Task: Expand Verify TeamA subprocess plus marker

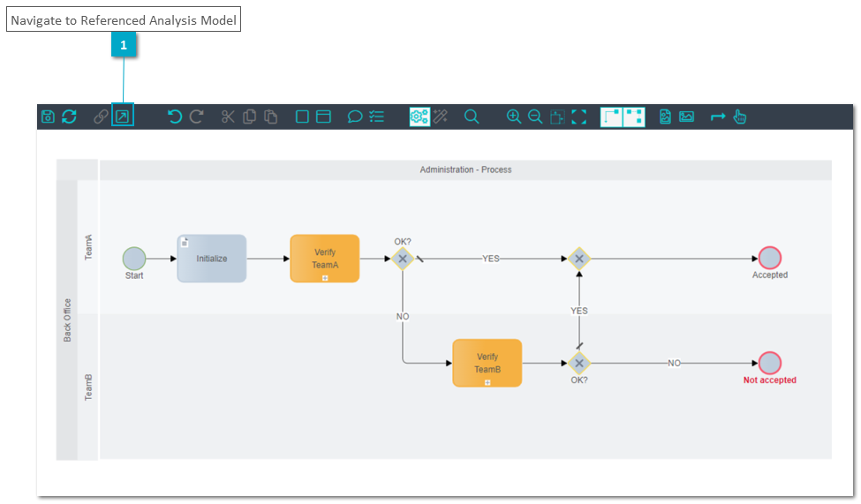Action: (325, 278)
